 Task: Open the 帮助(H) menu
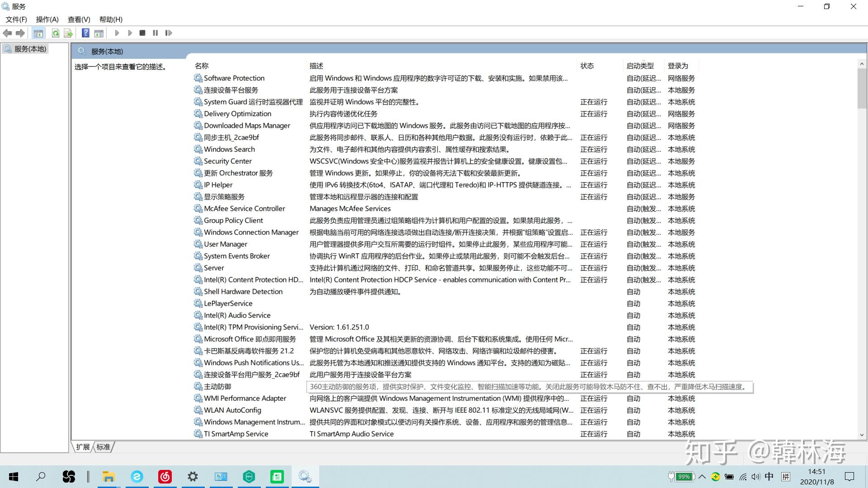[x=111, y=19]
